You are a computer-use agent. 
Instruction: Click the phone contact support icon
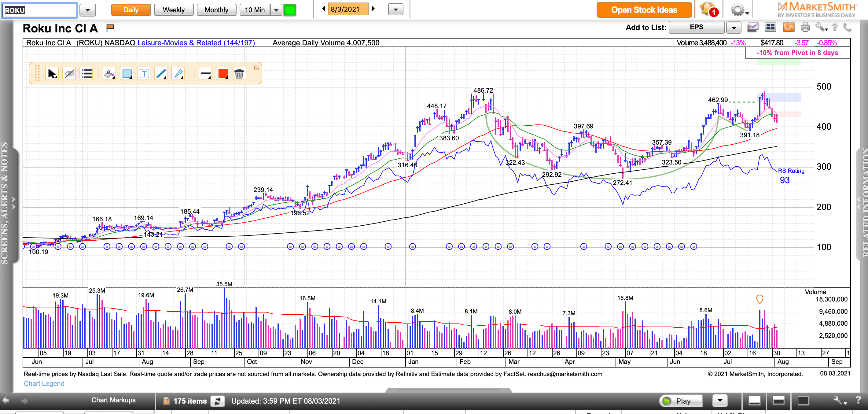[848, 27]
